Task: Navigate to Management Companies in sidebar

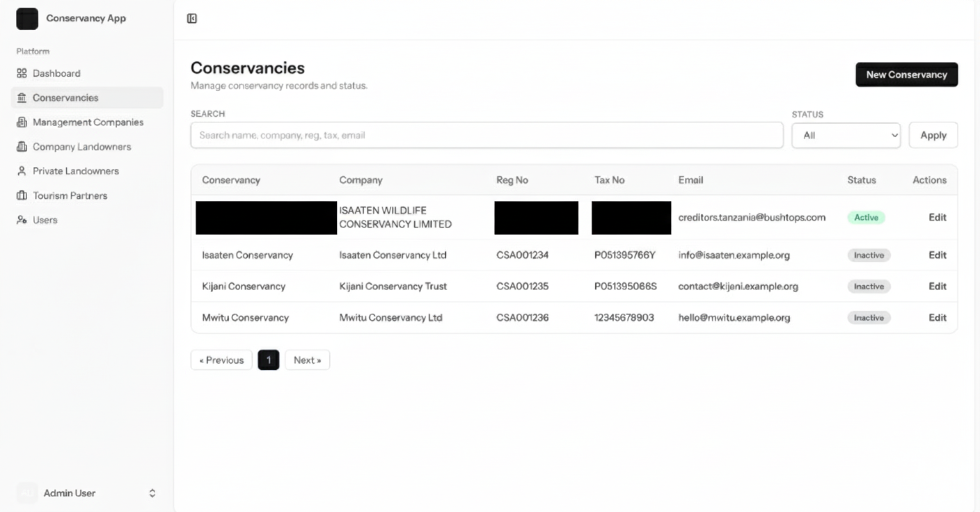Action: (88, 122)
